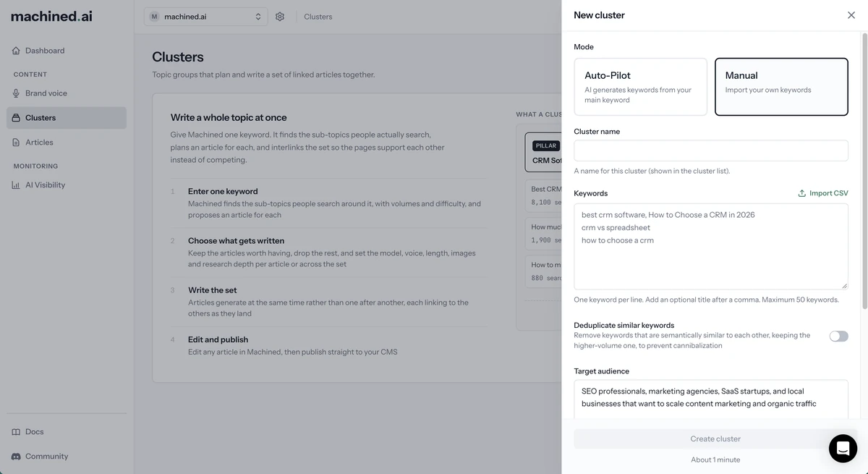
Task: Click the PILLAR badge in preview
Action: [546, 146]
